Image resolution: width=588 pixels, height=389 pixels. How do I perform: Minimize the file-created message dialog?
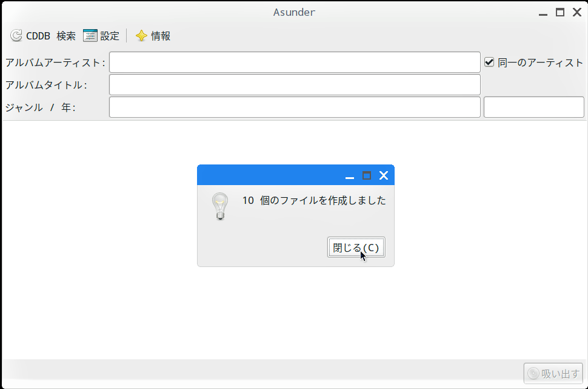pos(350,176)
